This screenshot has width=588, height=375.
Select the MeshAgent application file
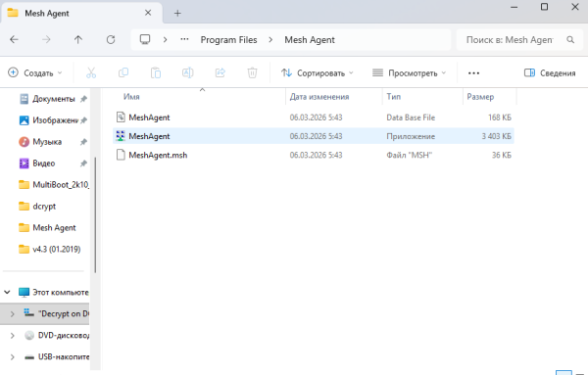(x=314, y=136)
